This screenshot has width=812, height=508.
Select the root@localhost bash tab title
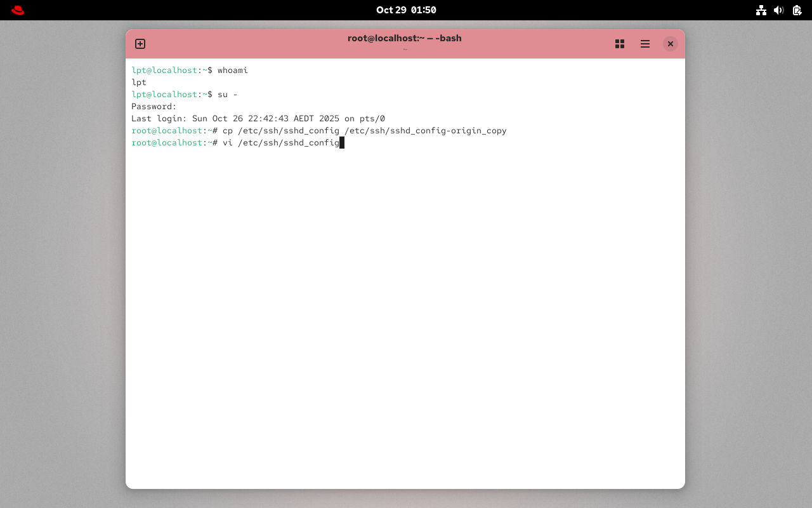pyautogui.click(x=405, y=38)
